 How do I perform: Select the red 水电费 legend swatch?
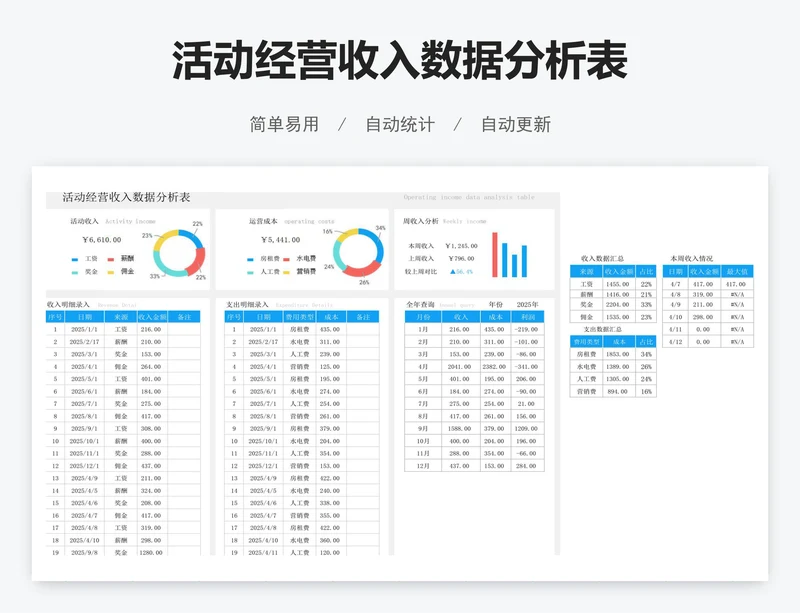coord(286,259)
